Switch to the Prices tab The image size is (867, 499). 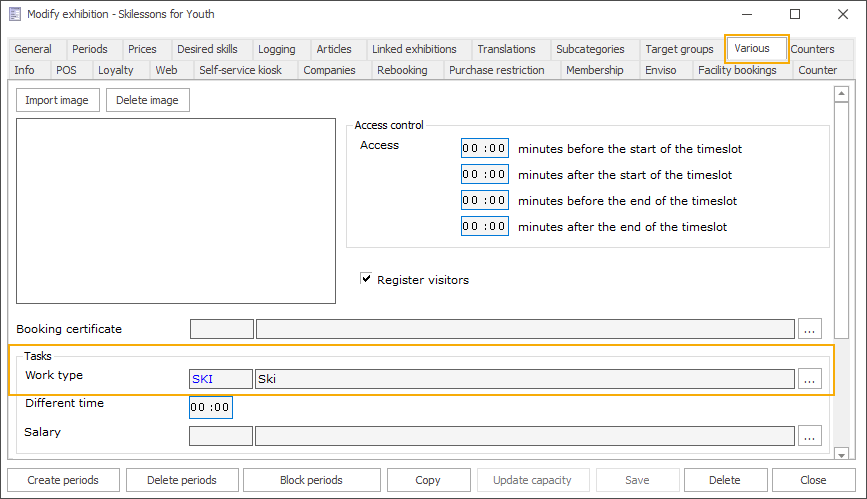pyautogui.click(x=142, y=49)
